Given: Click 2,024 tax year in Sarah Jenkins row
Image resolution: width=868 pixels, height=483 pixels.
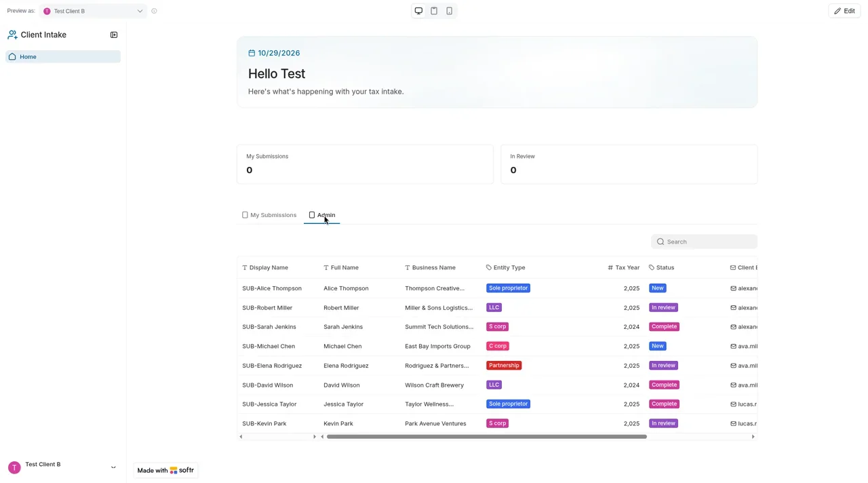Looking at the screenshot, I should (631, 327).
